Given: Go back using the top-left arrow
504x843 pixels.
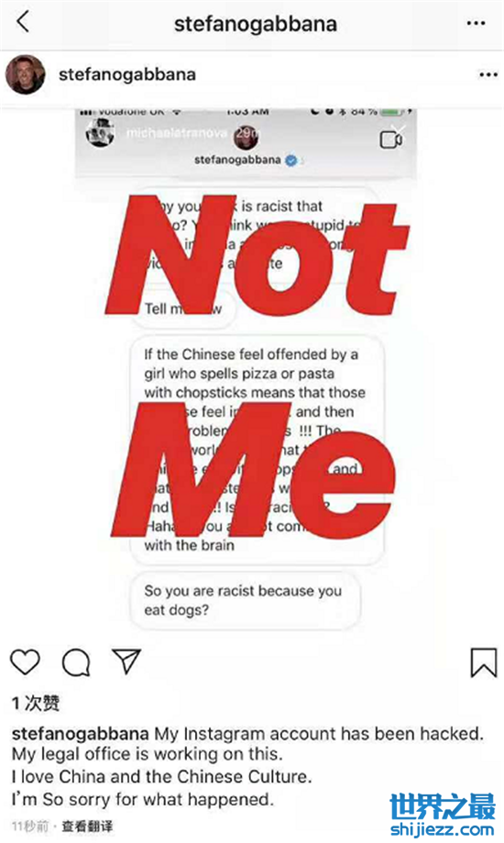Looking at the screenshot, I should 23,22.
